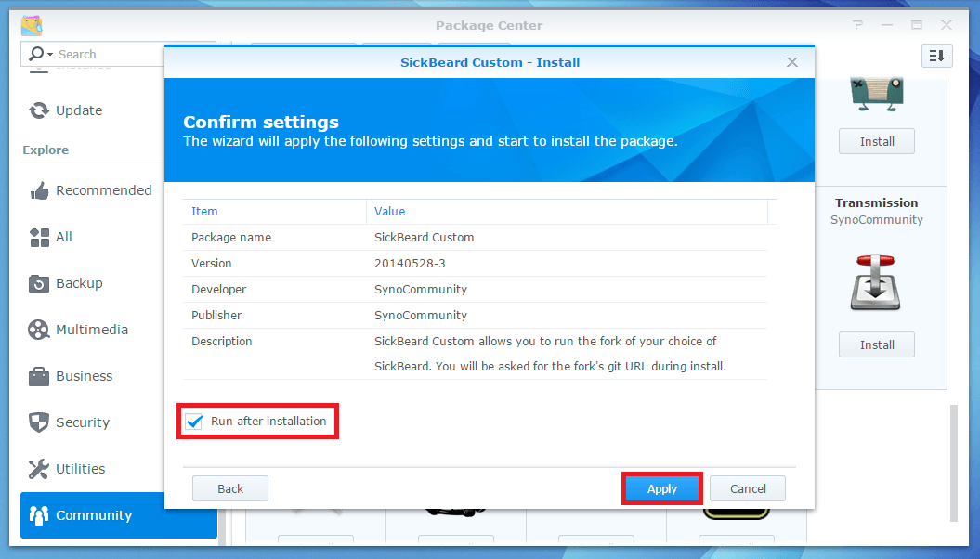
Task: Go Back to the previous wizard step
Action: tap(229, 488)
